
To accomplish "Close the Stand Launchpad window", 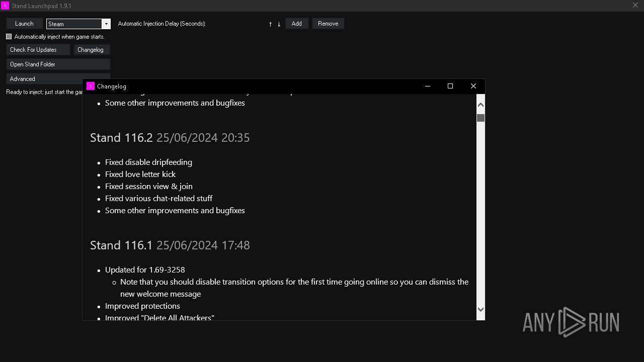I will [x=635, y=5].
